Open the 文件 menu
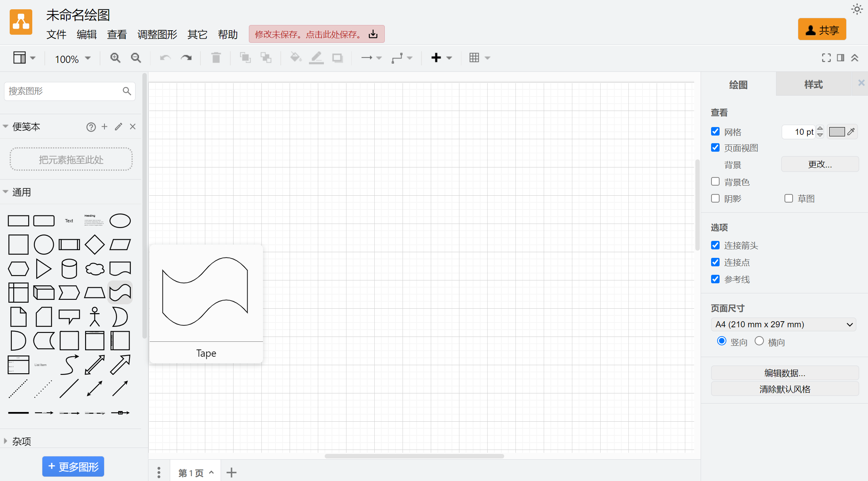The image size is (868, 481). click(56, 35)
